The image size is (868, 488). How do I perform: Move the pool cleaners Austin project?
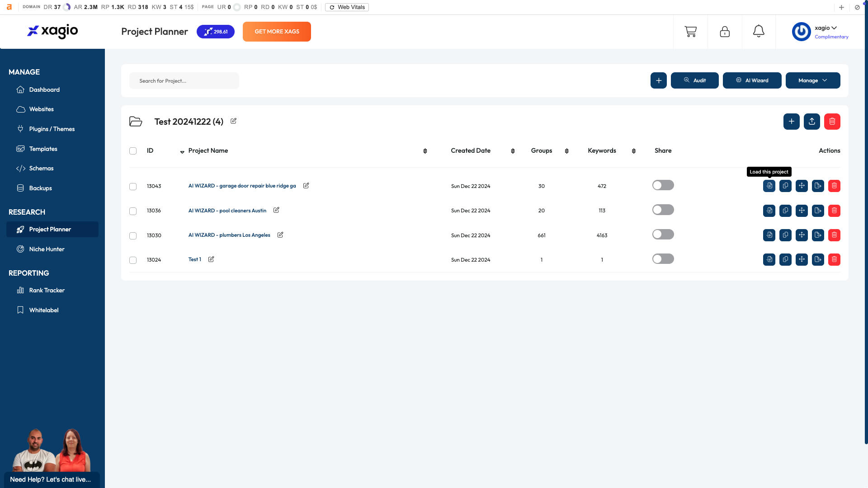click(802, 211)
